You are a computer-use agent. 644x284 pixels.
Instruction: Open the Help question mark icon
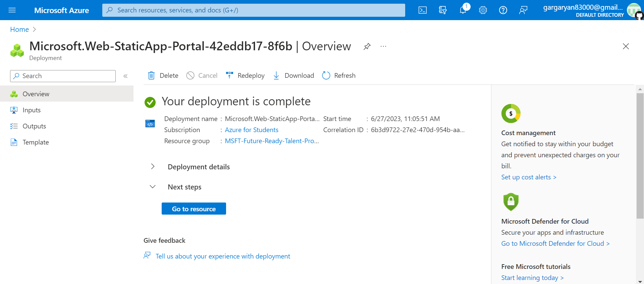coord(503,10)
